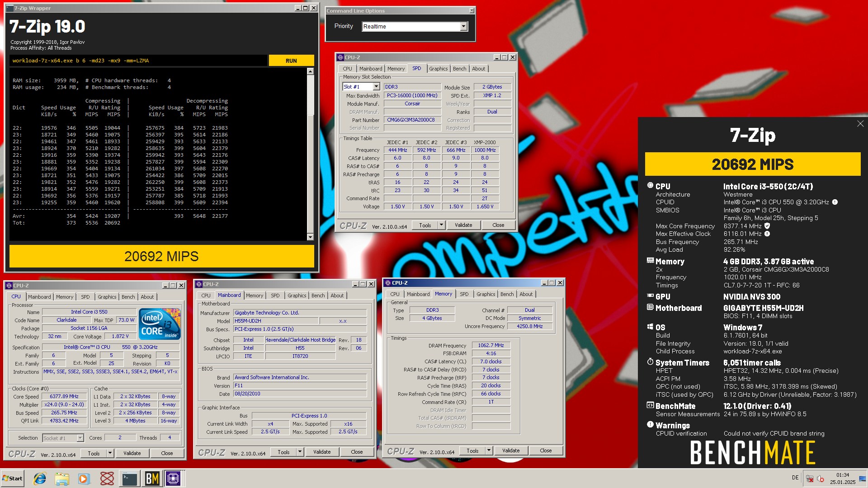Switch to CPU-Z via purple chip taskbar icon
The image size is (868, 488).
(x=173, y=479)
